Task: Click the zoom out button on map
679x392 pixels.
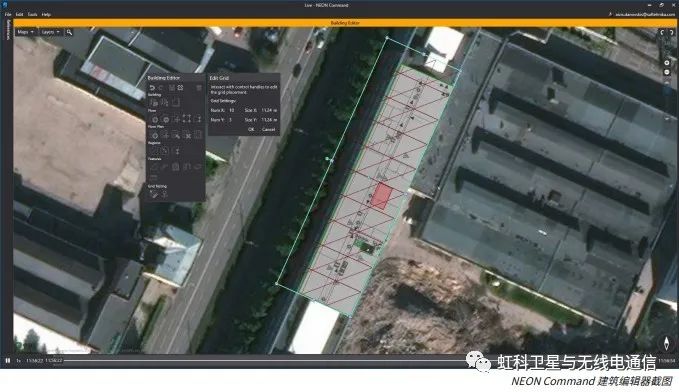Action: (x=667, y=72)
